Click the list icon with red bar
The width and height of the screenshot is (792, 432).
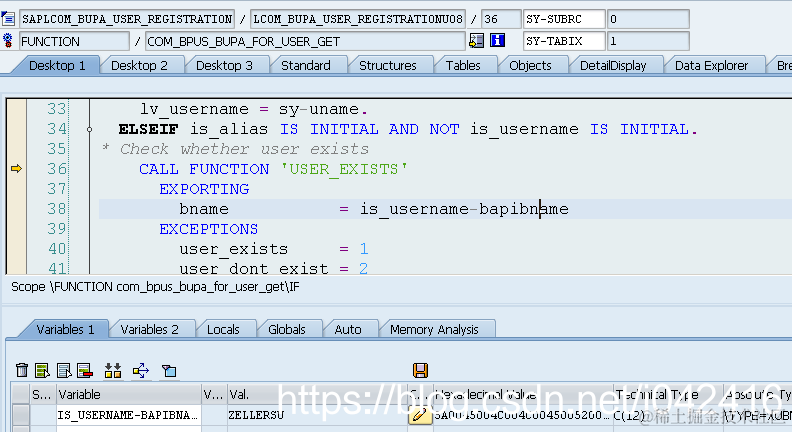(85, 370)
